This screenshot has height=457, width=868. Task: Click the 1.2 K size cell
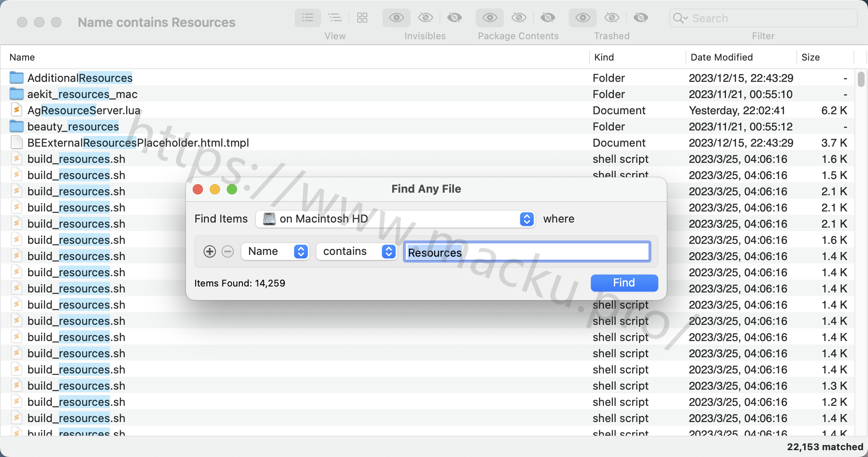point(834,402)
